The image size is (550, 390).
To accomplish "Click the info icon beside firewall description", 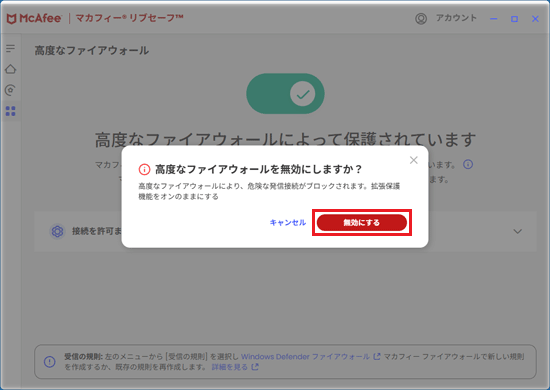I will pos(468,164).
